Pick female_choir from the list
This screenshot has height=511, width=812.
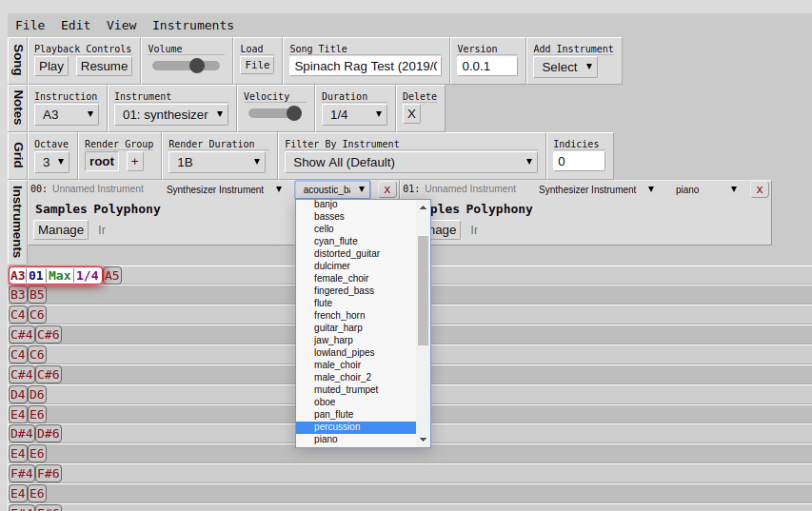[x=356, y=279]
